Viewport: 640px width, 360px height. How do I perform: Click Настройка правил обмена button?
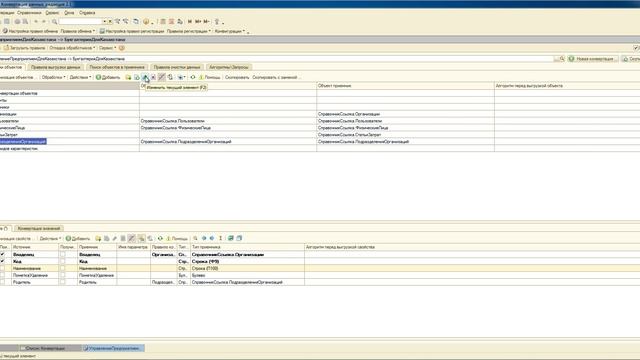pyautogui.click(x=30, y=31)
